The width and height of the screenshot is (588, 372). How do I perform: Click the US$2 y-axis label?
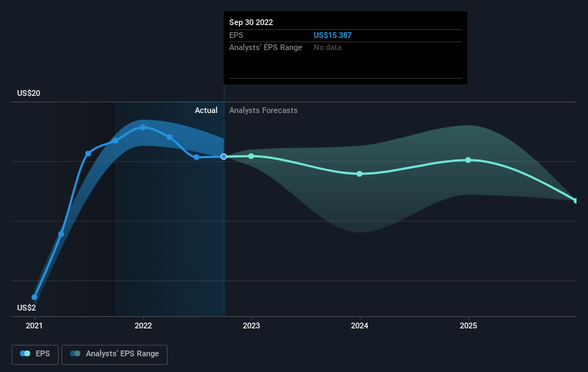(26, 308)
